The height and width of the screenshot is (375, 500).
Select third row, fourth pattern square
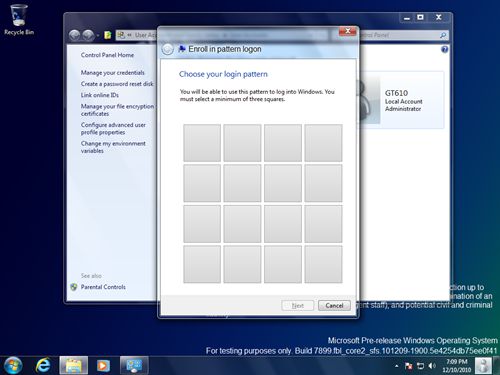click(x=323, y=224)
